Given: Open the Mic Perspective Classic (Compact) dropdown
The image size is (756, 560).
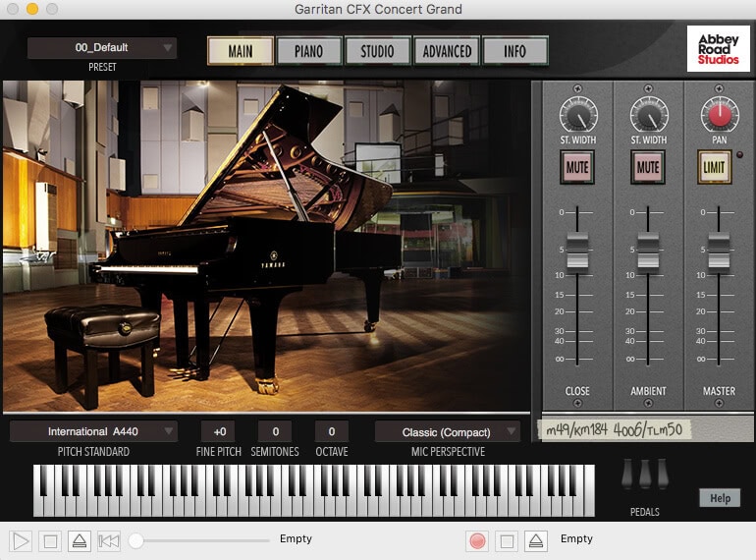Looking at the screenshot, I should pos(448,431).
